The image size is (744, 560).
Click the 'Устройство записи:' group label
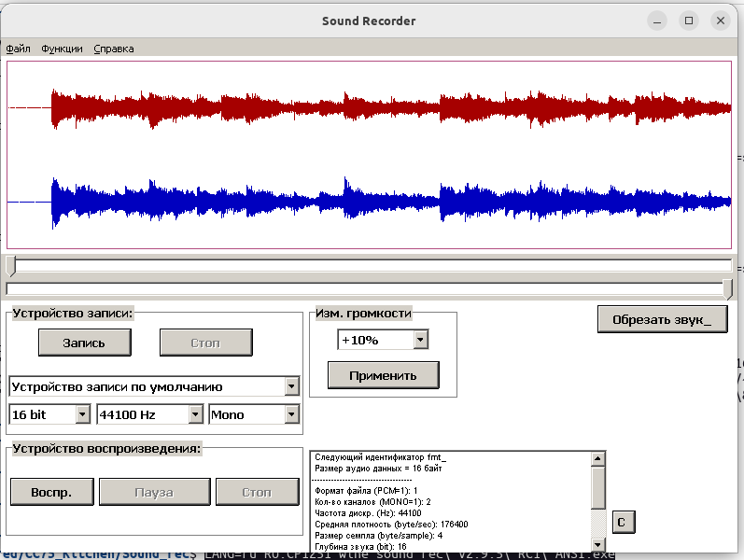pyautogui.click(x=73, y=314)
